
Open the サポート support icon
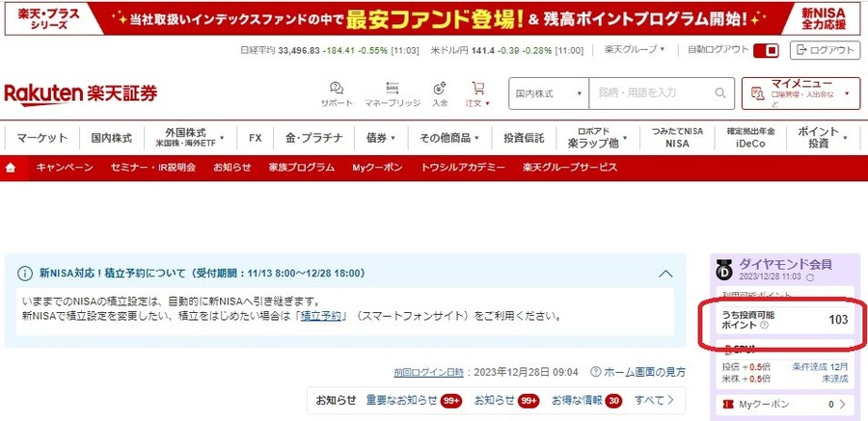(x=337, y=88)
